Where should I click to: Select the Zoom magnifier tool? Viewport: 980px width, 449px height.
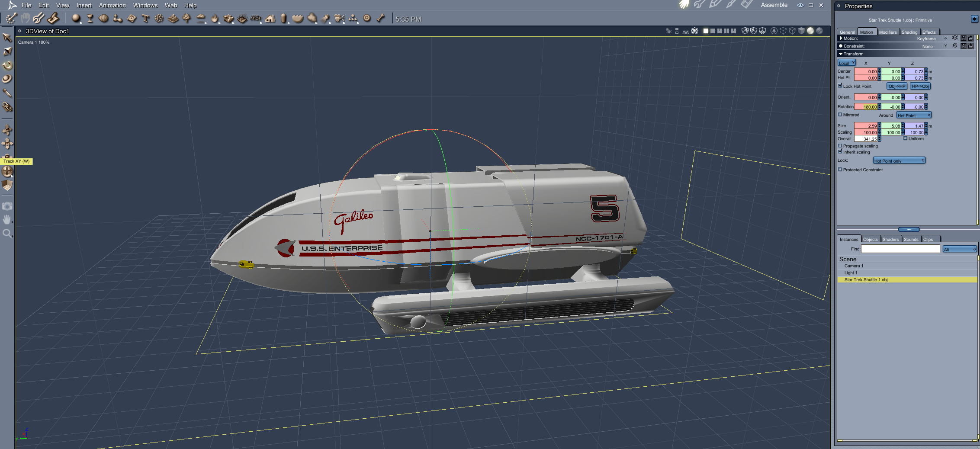click(x=7, y=234)
